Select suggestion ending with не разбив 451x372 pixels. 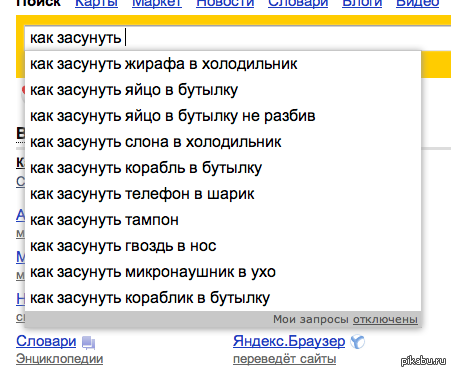(223, 116)
